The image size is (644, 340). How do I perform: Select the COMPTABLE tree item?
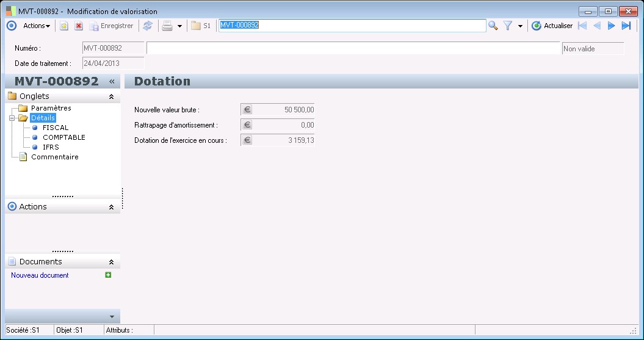click(64, 137)
